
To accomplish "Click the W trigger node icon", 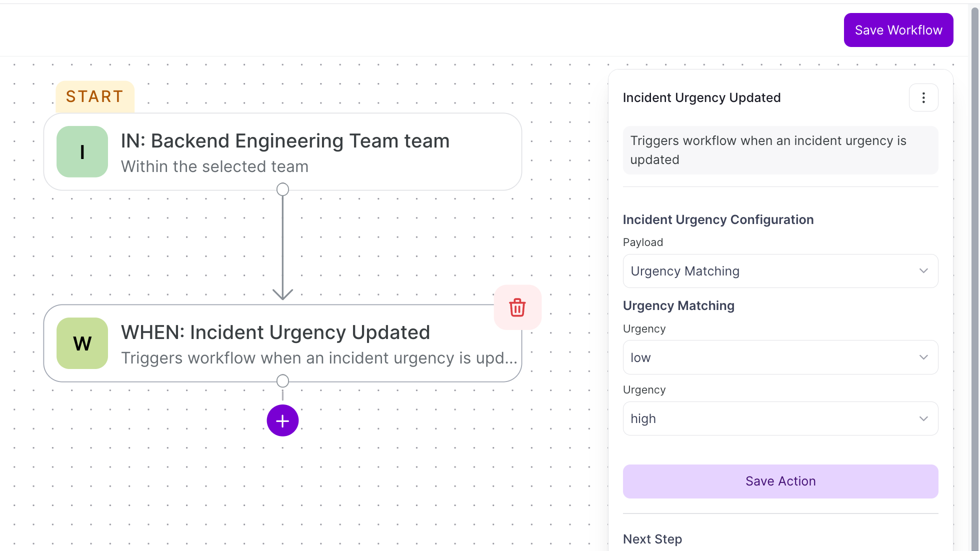I will pos(82,343).
